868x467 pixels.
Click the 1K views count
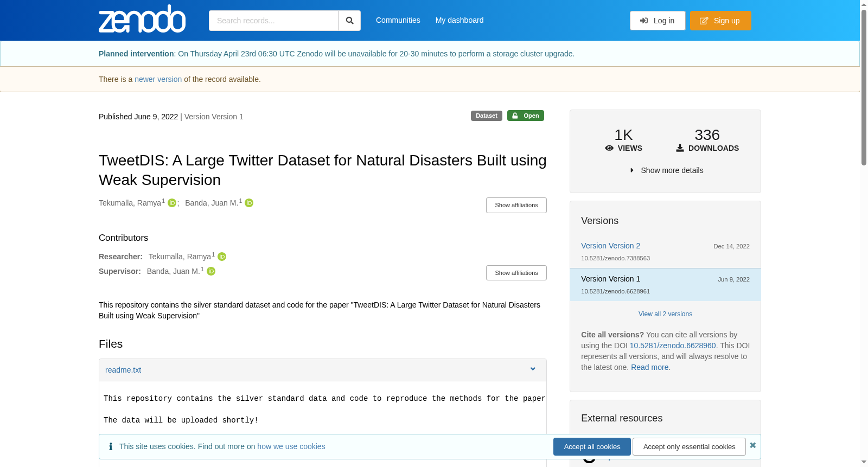pyautogui.click(x=623, y=135)
